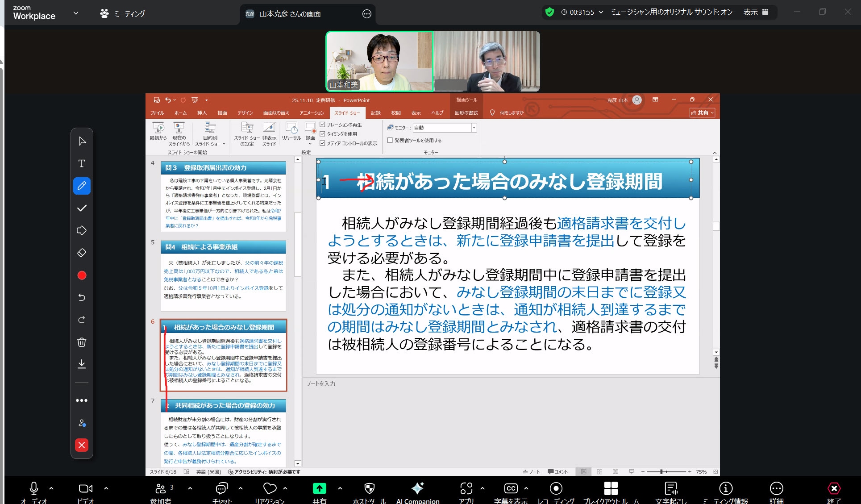Select the pen draw tool in annotation toolbar
Image resolution: width=861 pixels, height=504 pixels.
[82, 186]
